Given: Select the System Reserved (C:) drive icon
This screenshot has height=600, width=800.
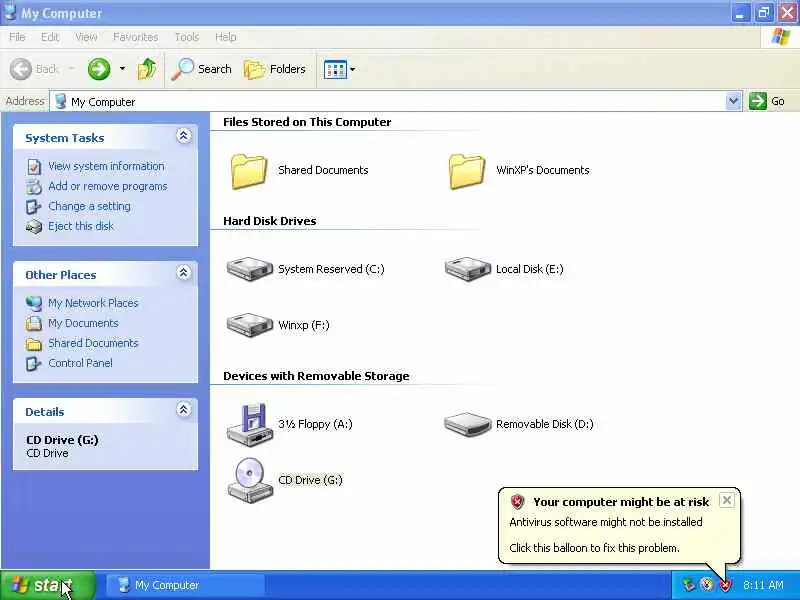Looking at the screenshot, I should (x=249, y=269).
